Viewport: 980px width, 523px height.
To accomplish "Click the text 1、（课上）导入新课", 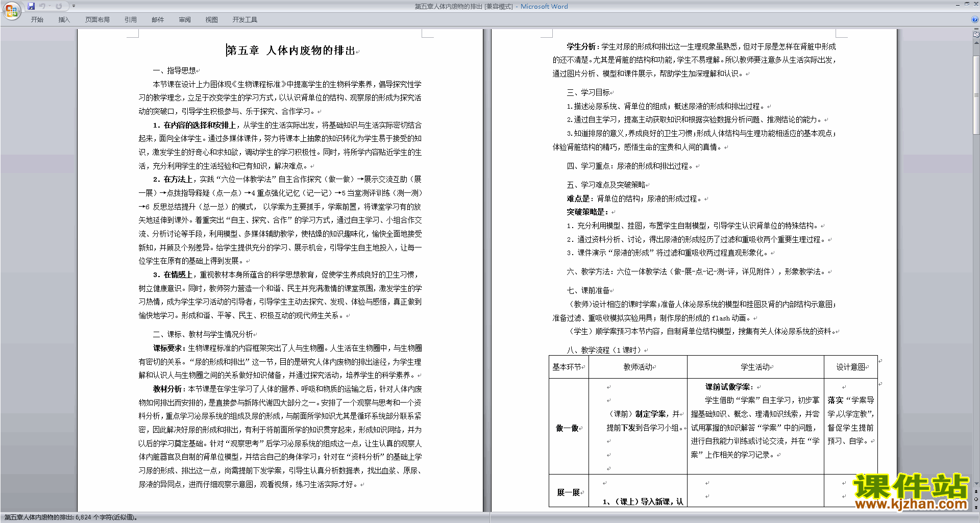I will (x=639, y=502).
